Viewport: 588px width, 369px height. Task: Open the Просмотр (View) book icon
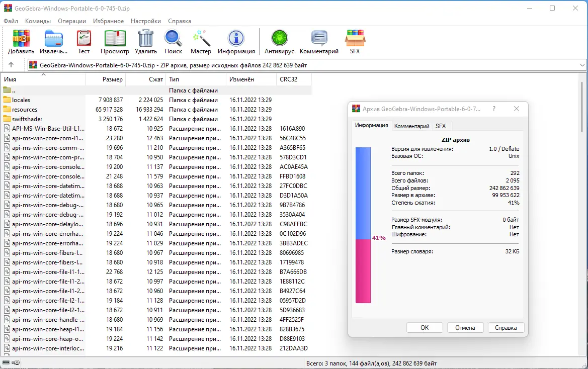click(x=115, y=38)
